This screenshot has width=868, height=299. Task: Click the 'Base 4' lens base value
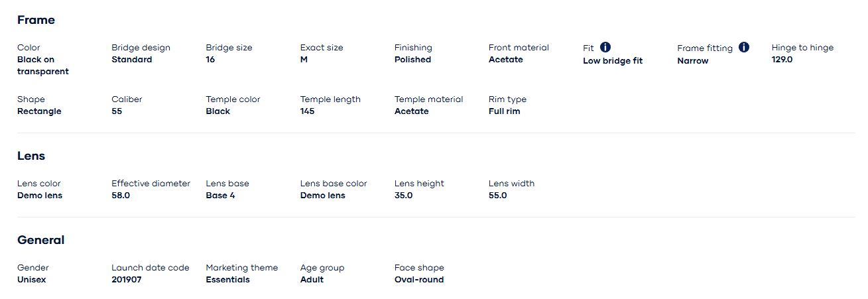(x=220, y=196)
